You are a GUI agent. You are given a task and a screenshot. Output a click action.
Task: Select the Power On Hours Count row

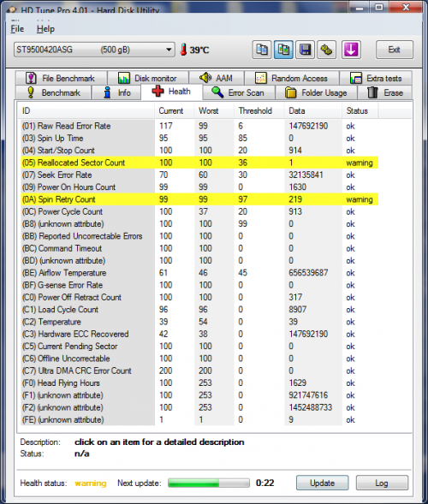pos(199,187)
